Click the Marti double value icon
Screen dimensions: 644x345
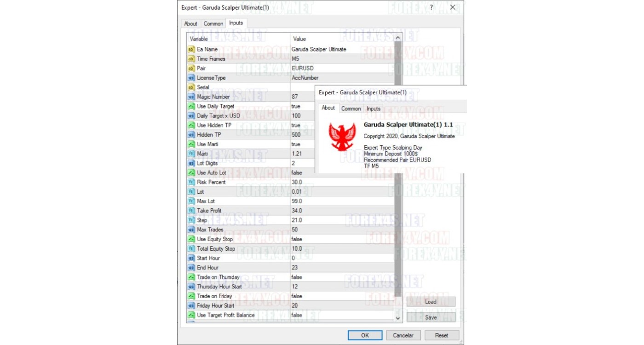[x=191, y=154]
